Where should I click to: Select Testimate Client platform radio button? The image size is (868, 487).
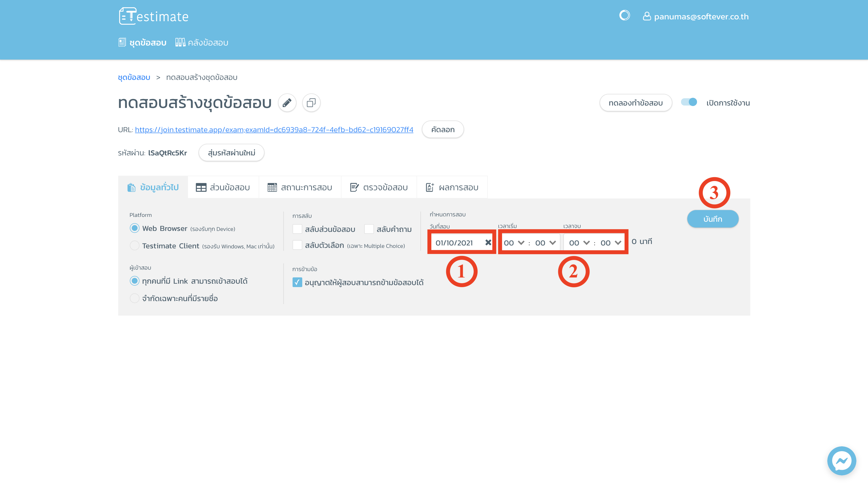point(134,246)
